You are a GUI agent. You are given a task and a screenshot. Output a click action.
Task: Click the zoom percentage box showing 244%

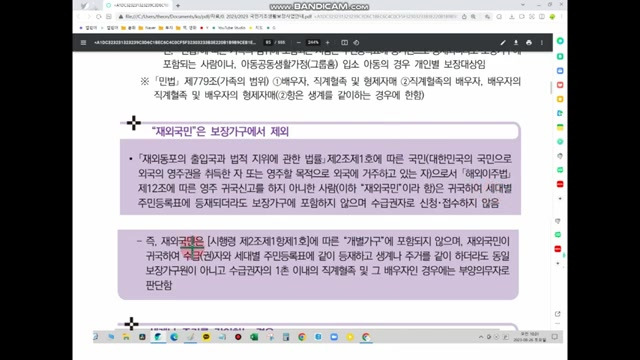313,42
